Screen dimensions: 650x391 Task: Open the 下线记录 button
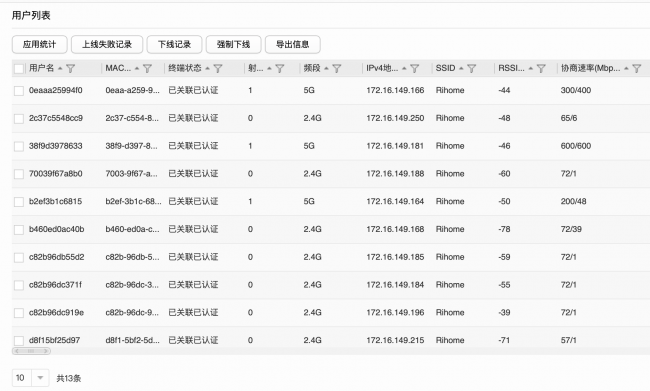click(x=175, y=44)
